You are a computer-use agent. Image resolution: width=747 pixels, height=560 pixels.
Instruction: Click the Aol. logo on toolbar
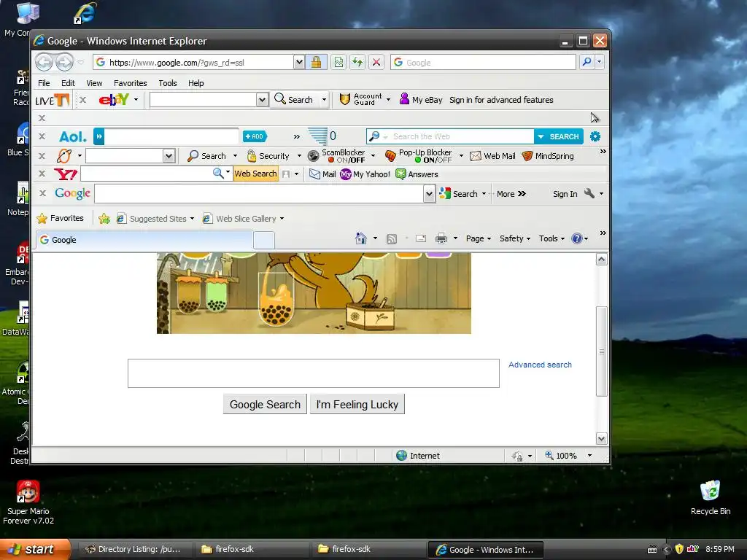point(72,136)
